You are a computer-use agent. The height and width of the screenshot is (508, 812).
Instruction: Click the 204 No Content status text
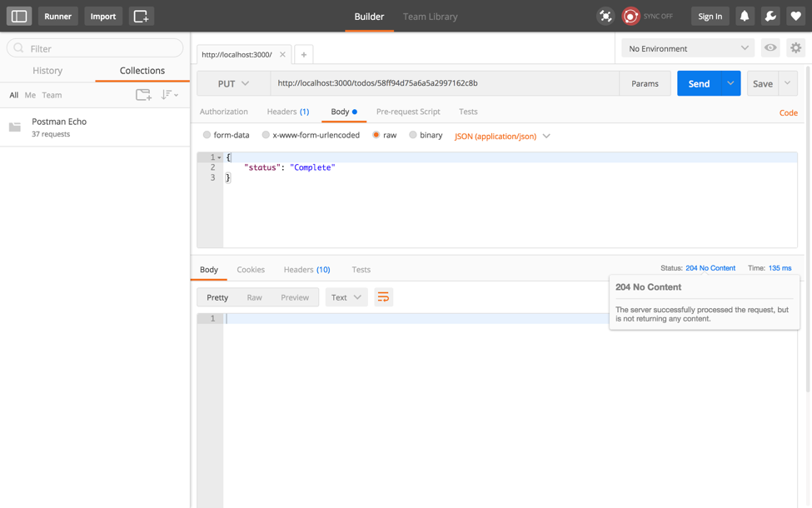(710, 267)
